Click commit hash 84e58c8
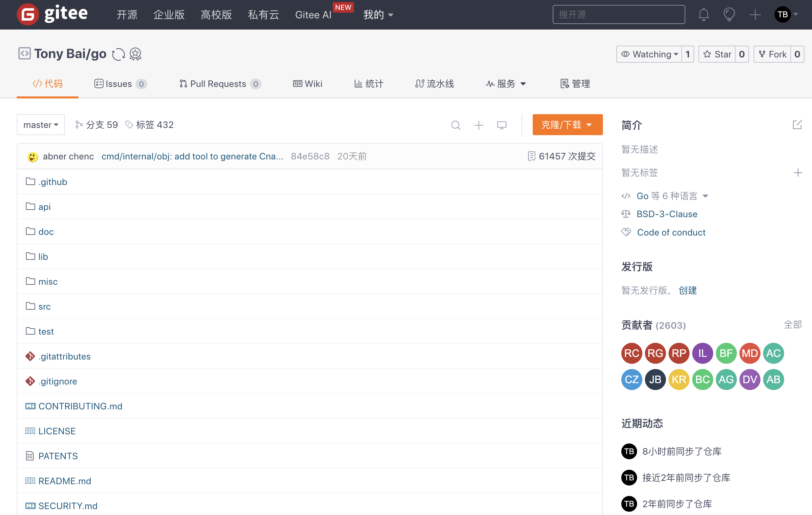 (310, 156)
